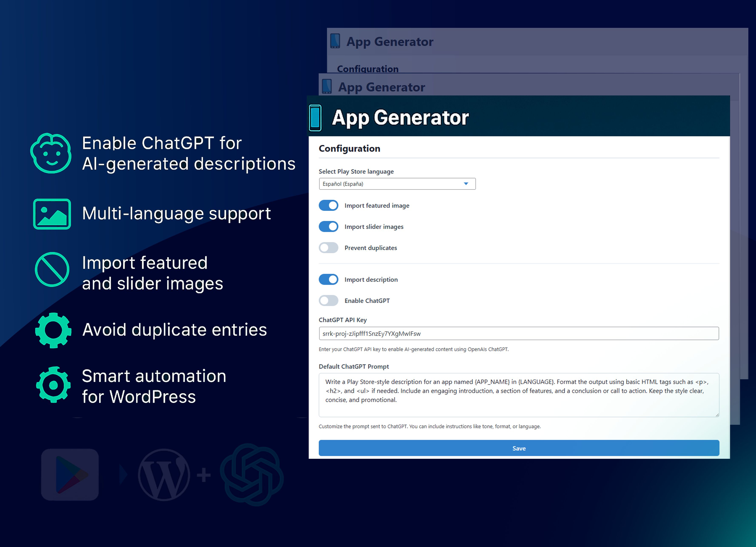
Task: Turn off Import featured image toggle
Action: (328, 205)
